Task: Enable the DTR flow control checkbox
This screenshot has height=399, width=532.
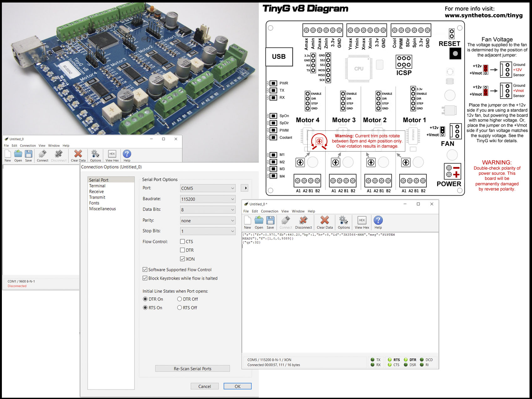Action: pos(182,250)
